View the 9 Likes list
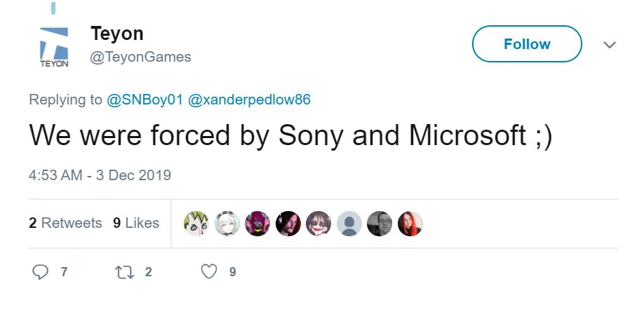 coord(136,223)
